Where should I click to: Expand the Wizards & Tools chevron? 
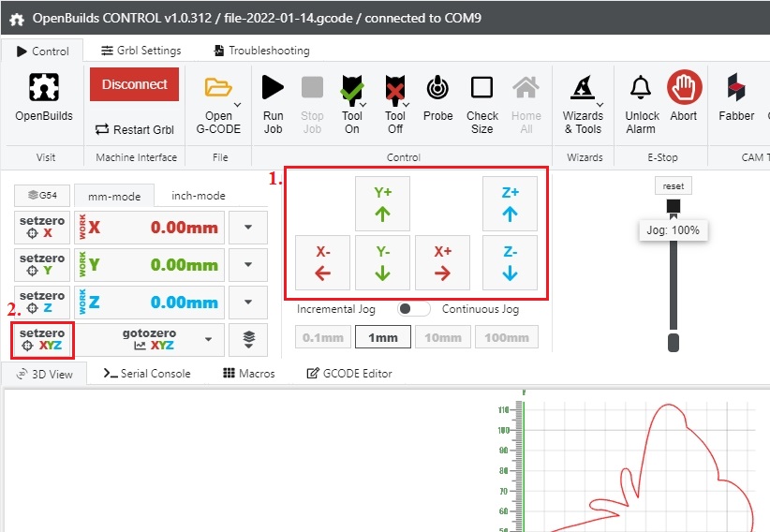pyautogui.click(x=600, y=105)
